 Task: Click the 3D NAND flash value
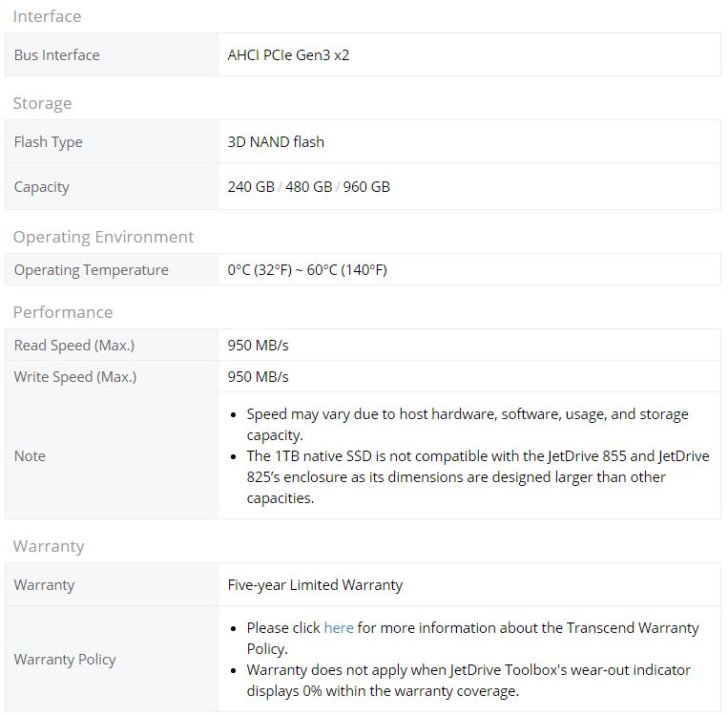[276, 141]
